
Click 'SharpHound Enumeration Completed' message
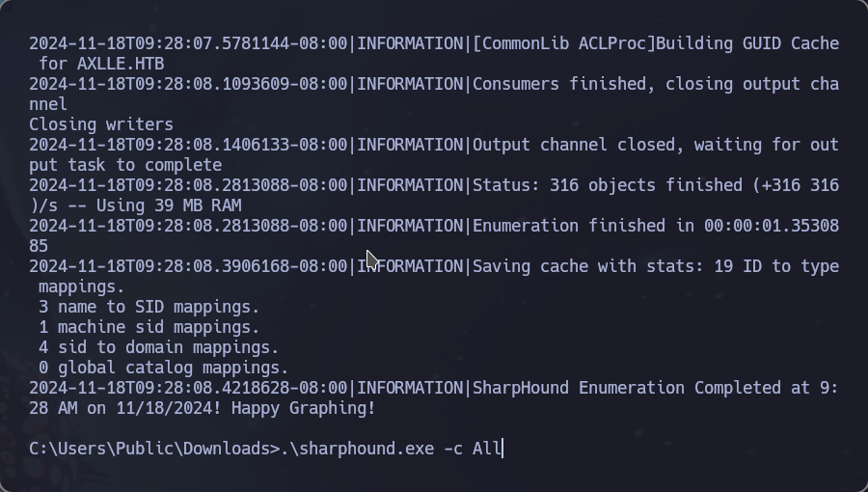pyautogui.click(x=626, y=388)
